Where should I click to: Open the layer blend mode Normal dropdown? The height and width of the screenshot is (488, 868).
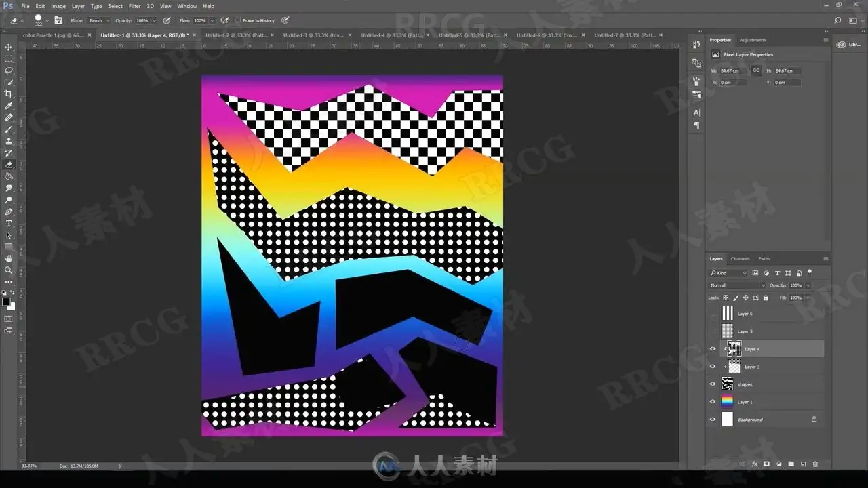(737, 285)
